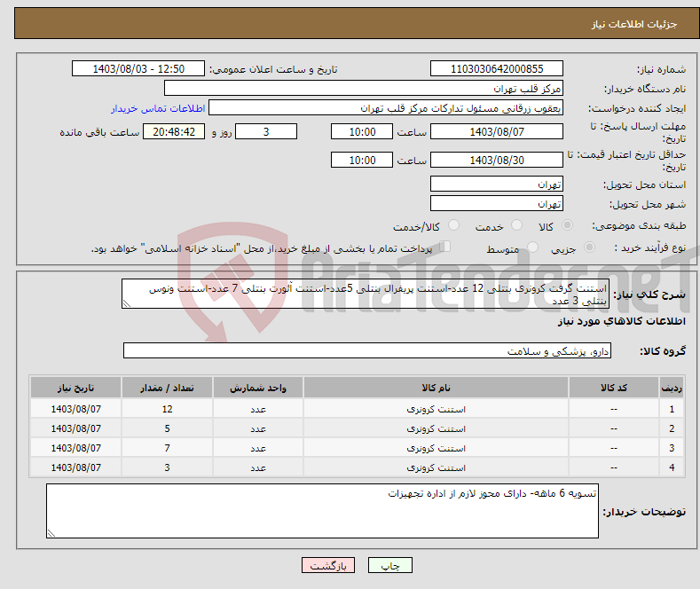
Task: Select the کالا/خدمت radio button
Action: point(453,225)
